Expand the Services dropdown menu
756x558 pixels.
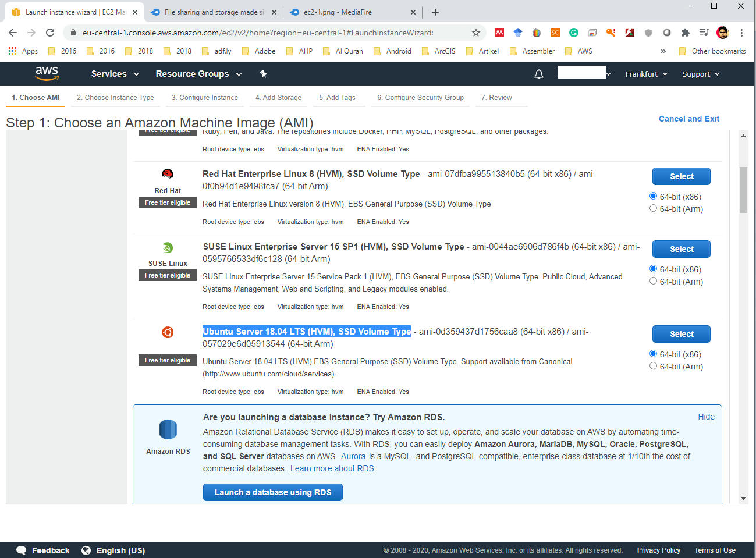coord(115,74)
